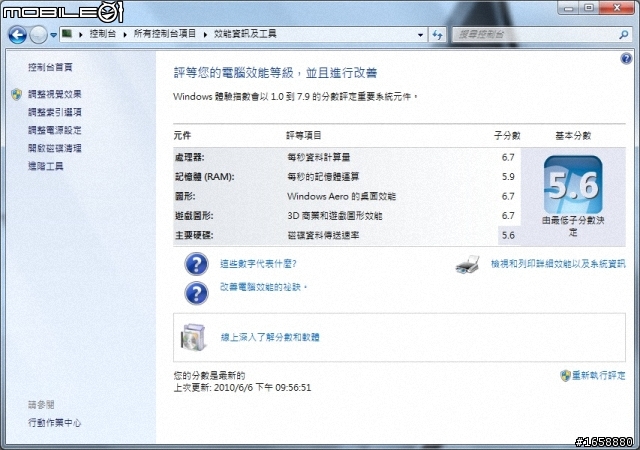Screen dimensions: 640x450
Task: Open 進階工具 link
Action: pos(46,166)
